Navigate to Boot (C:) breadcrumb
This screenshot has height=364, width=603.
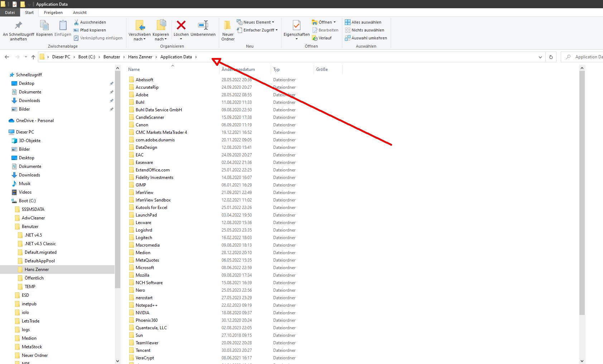(x=87, y=57)
